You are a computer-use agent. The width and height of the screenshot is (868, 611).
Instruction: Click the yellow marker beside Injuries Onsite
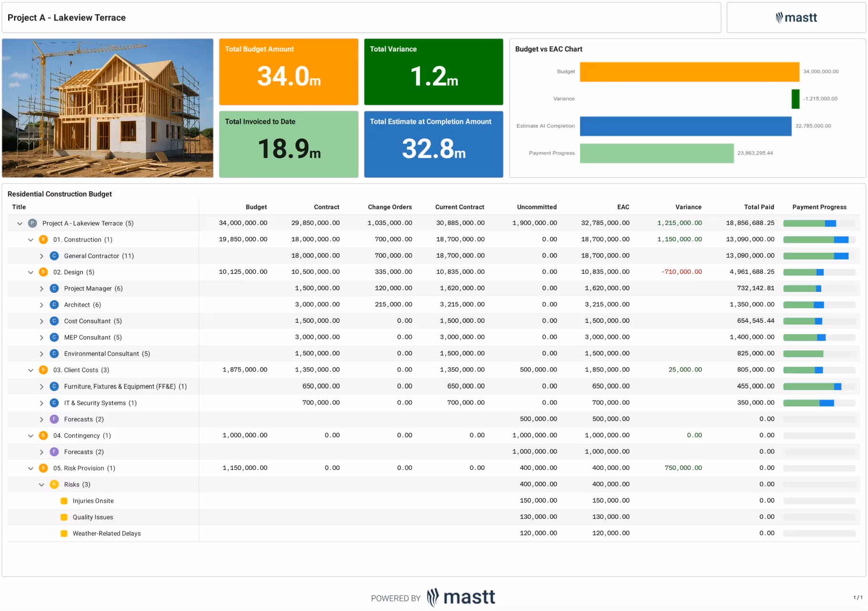pos(64,501)
